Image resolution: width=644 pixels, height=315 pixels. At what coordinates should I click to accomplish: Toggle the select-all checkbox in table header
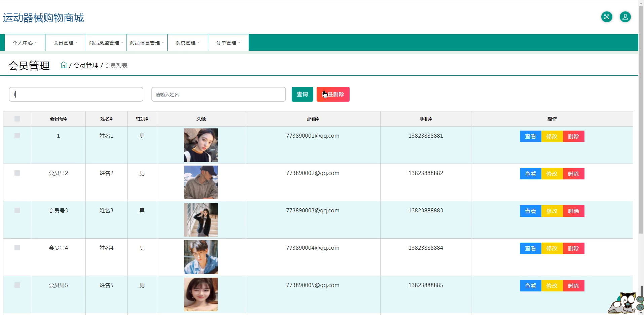pyautogui.click(x=17, y=119)
